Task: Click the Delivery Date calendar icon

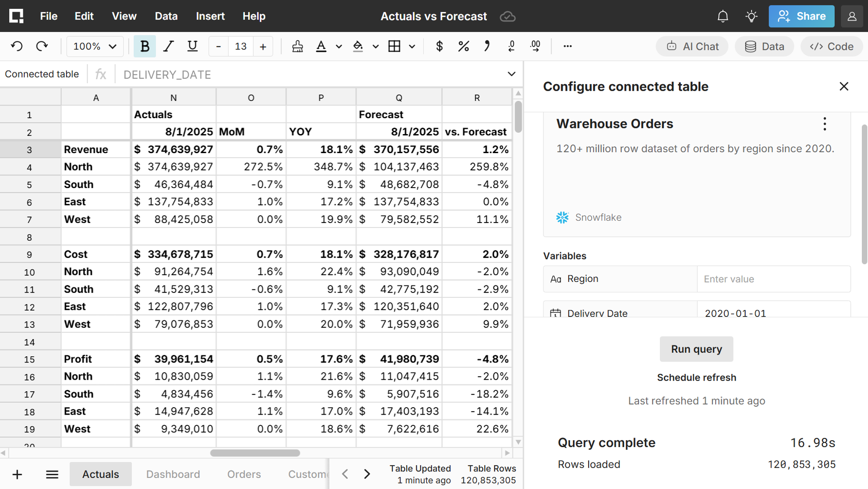Action: click(x=555, y=312)
